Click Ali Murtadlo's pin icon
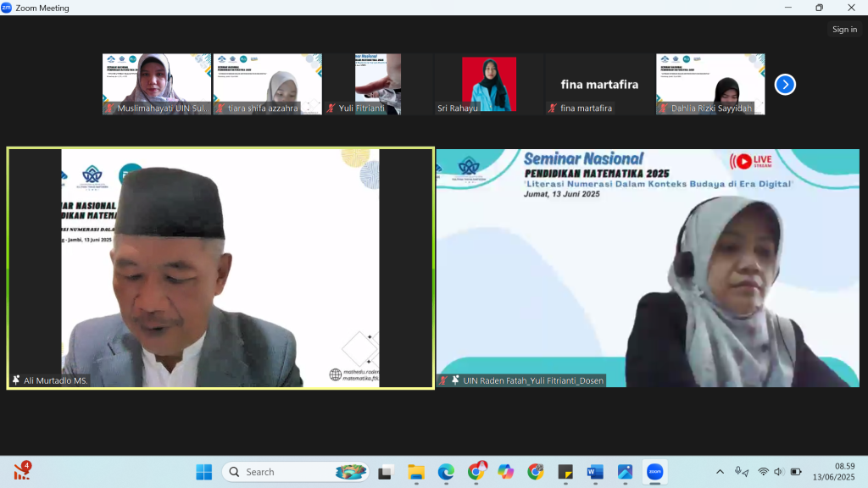 point(16,381)
